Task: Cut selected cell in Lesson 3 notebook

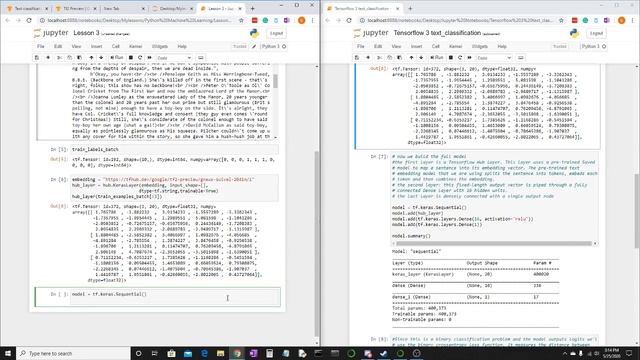Action: tap(59, 58)
